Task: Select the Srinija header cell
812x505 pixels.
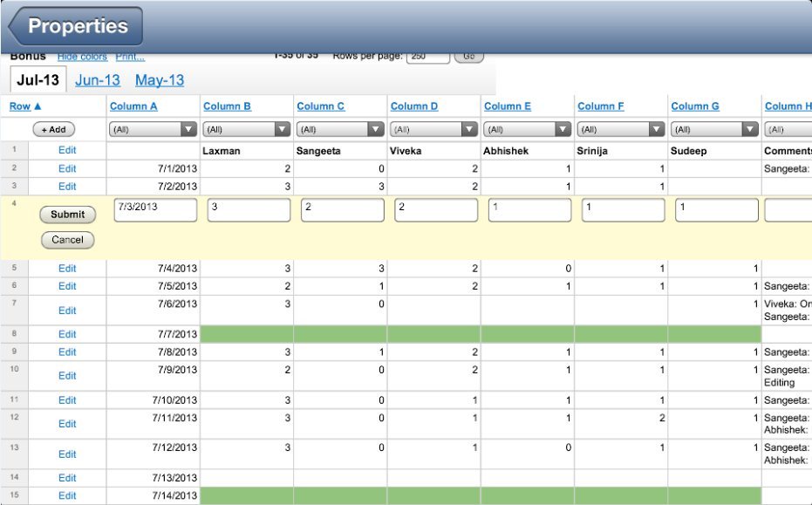Action: (x=621, y=151)
